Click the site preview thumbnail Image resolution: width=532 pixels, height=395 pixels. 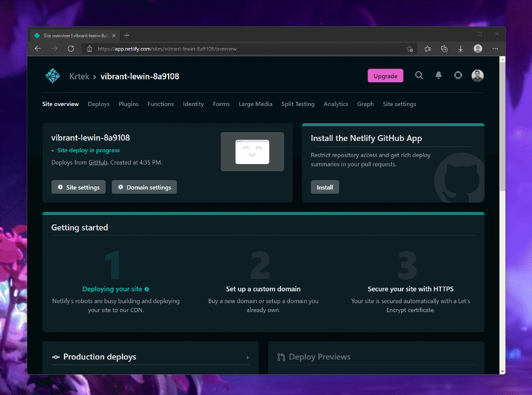[x=252, y=152]
